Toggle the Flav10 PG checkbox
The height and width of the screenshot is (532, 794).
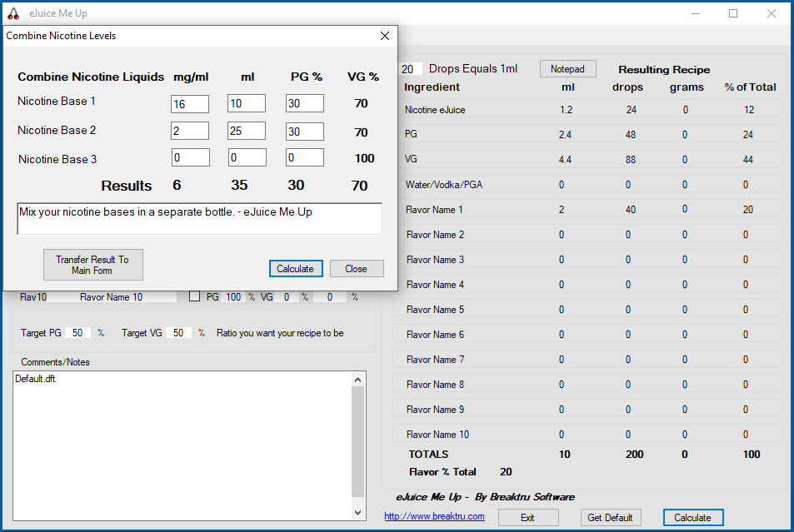[x=194, y=296]
